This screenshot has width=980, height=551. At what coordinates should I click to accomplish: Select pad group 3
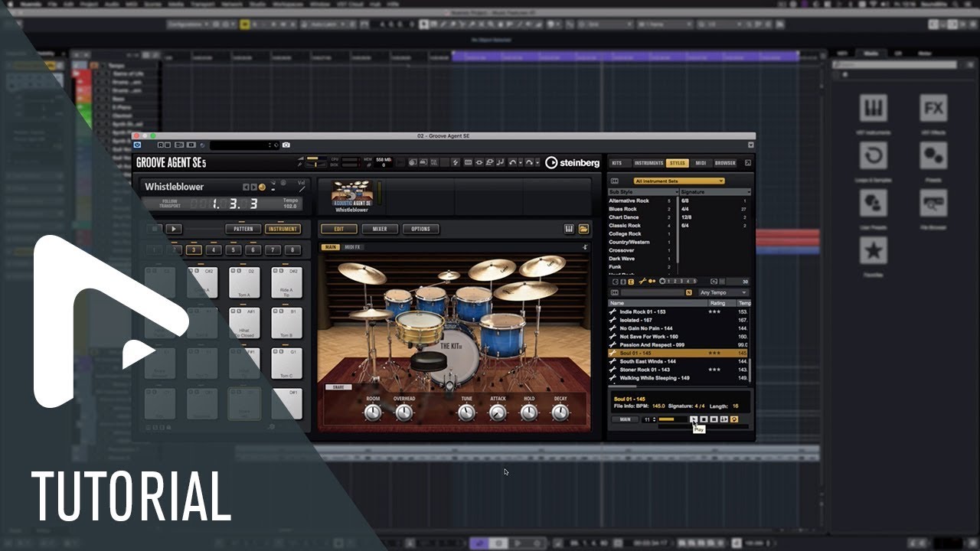pos(194,250)
